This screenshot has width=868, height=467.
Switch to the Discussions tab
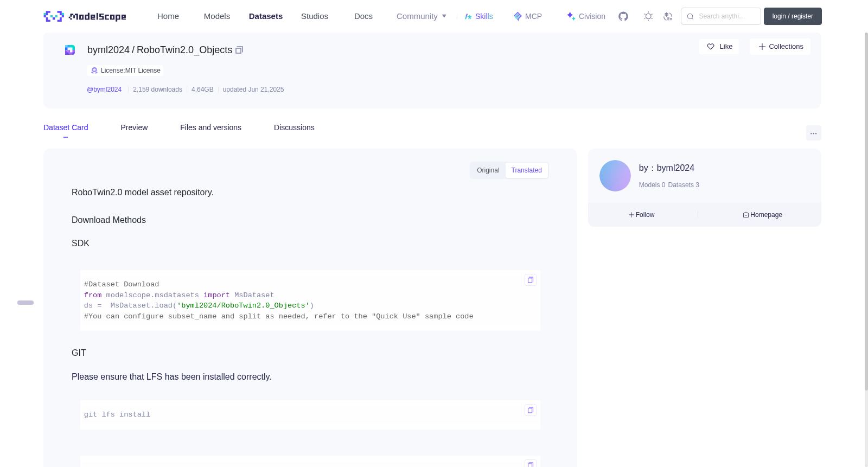(294, 127)
